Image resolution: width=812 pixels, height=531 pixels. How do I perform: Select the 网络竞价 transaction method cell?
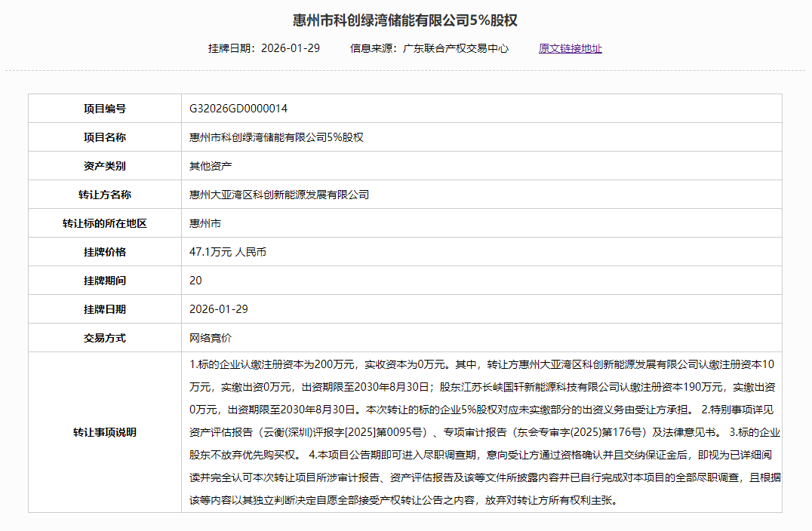coord(211,337)
